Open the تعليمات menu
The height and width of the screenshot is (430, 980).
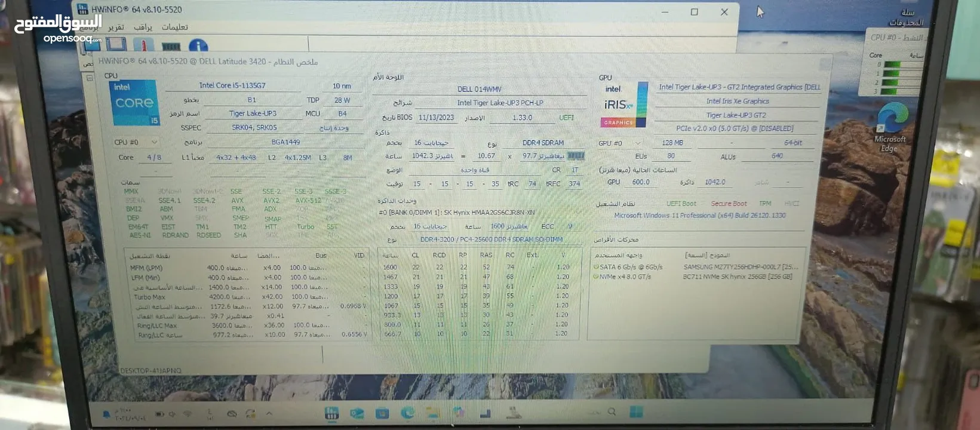[174, 27]
